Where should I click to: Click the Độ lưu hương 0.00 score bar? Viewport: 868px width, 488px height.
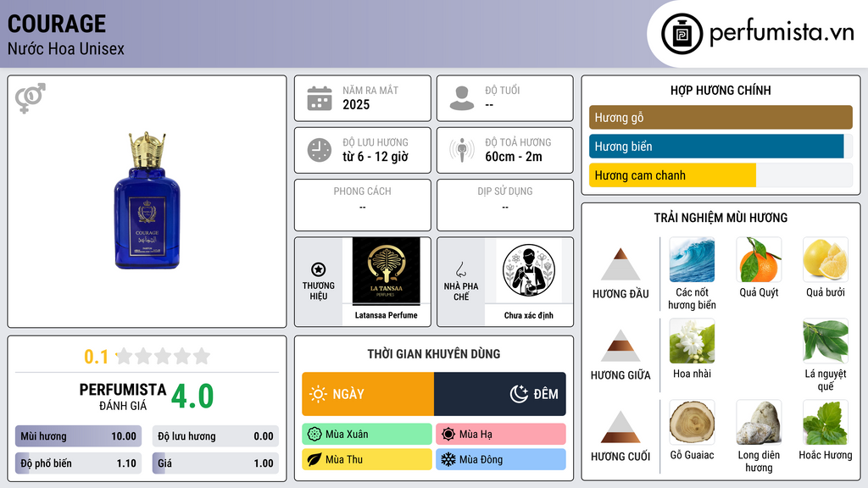[x=215, y=436]
